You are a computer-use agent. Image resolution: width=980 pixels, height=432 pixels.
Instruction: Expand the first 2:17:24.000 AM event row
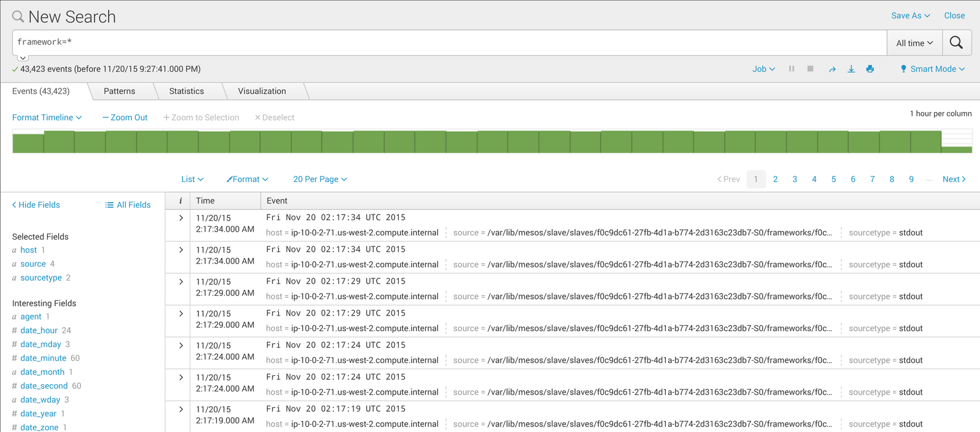[x=181, y=346]
